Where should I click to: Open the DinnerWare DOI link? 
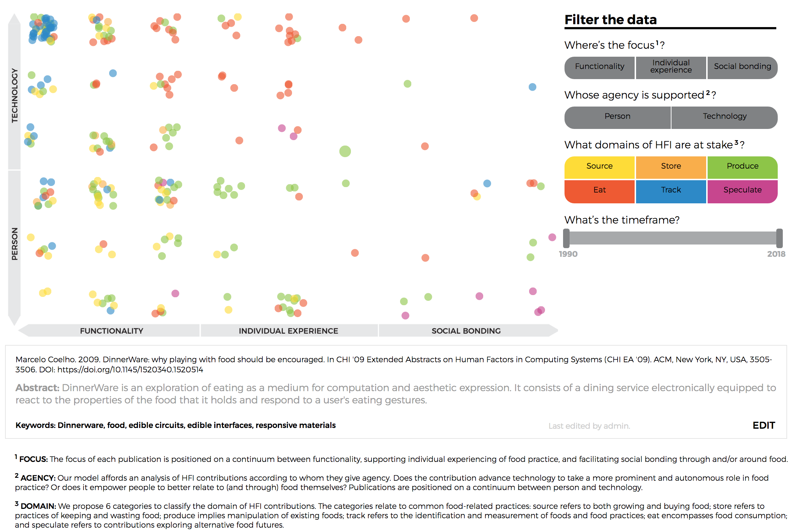click(130, 369)
